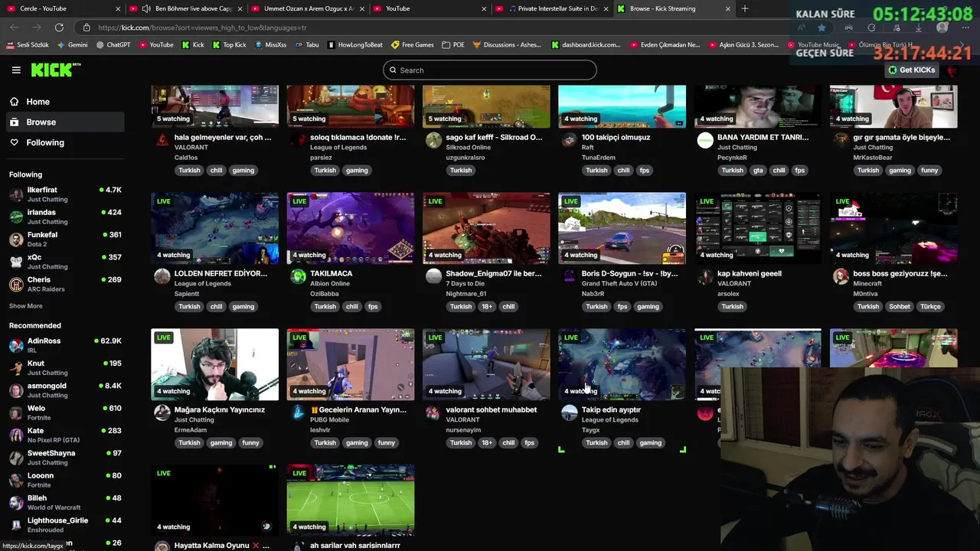This screenshot has width=980, height=551.
Task: Open the sarilar vah sarisinnlarrr thumbnail
Action: 351,500
